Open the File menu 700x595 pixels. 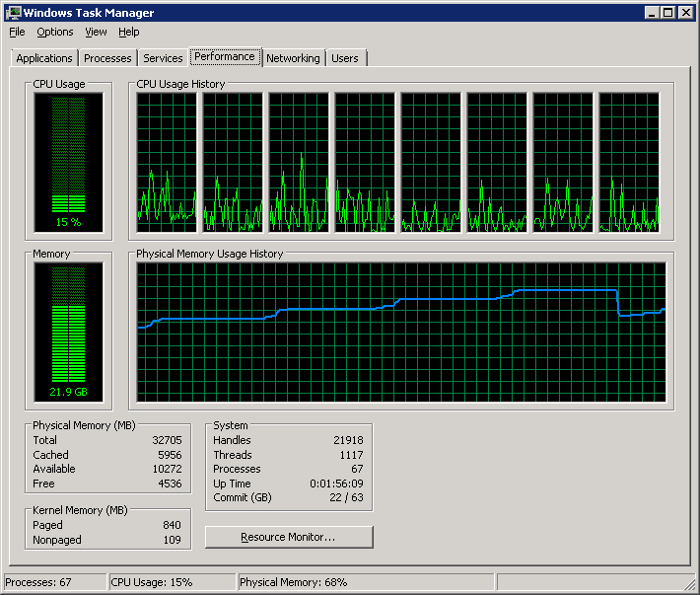pos(17,32)
